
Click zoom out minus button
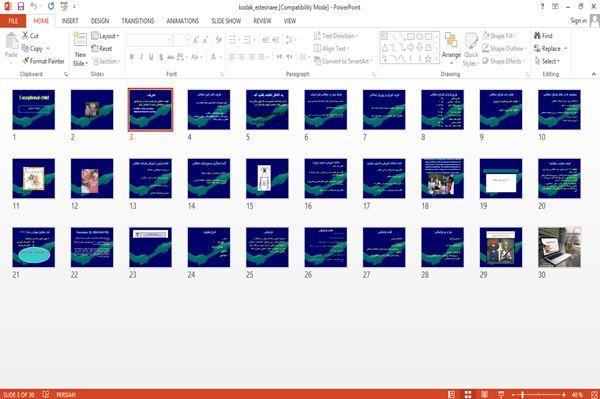click(514, 394)
